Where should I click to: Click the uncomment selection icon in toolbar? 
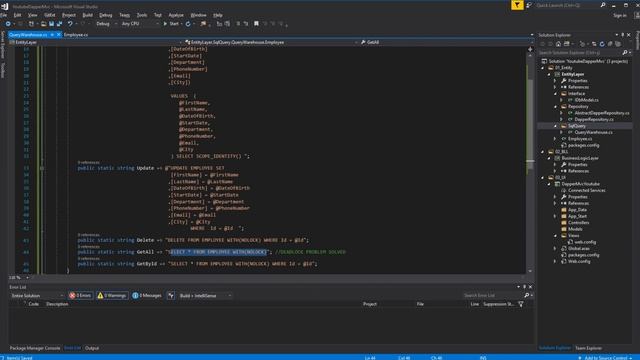pyautogui.click(x=246, y=24)
